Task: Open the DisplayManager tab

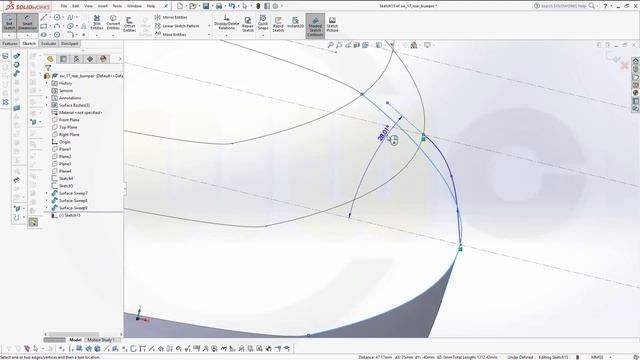Action: click(103, 59)
